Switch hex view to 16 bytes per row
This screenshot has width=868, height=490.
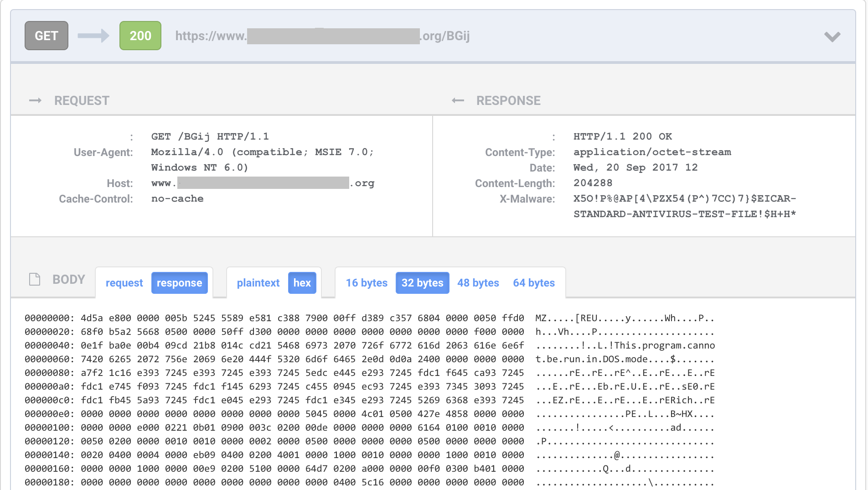(367, 282)
